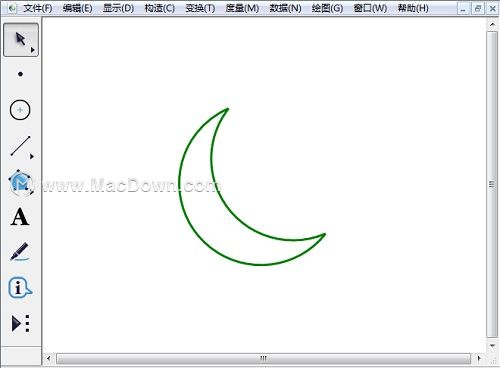
Task: Click the vertical scrollbar thumb
Action: click(x=492, y=184)
